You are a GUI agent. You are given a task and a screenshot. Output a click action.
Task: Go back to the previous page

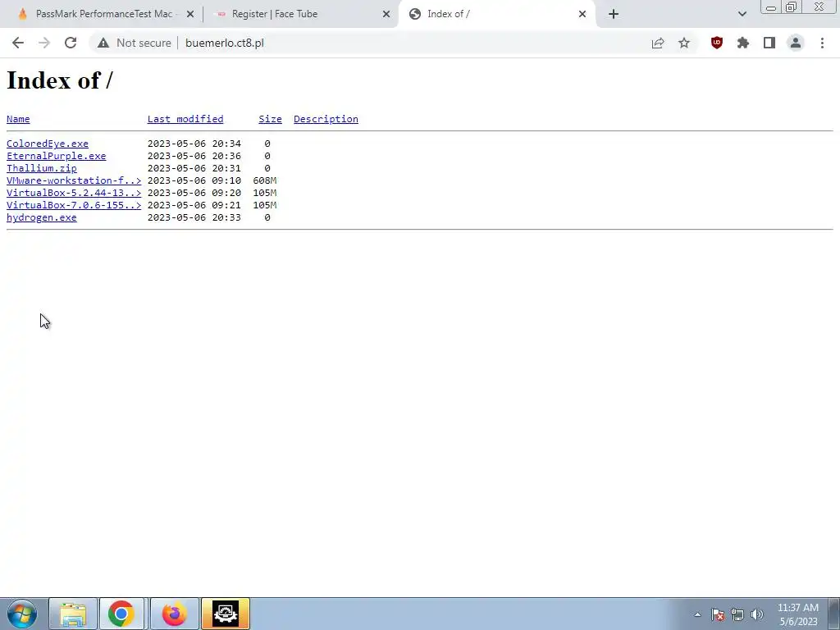click(x=18, y=43)
